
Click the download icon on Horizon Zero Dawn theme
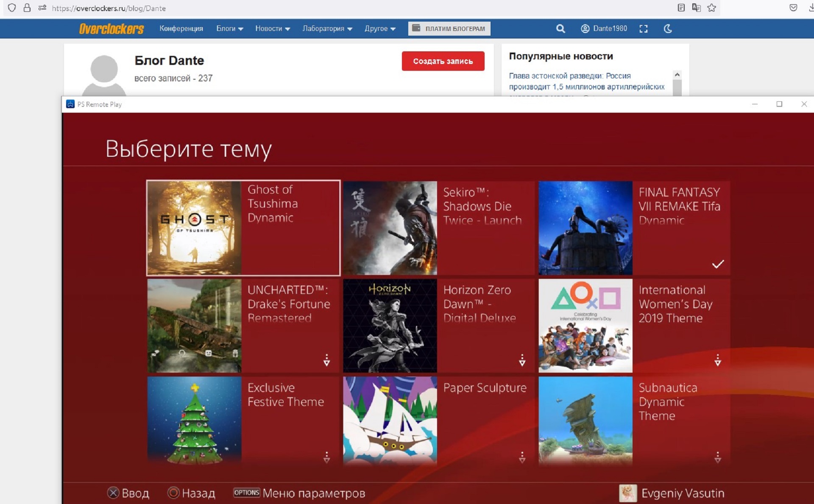[x=522, y=360]
